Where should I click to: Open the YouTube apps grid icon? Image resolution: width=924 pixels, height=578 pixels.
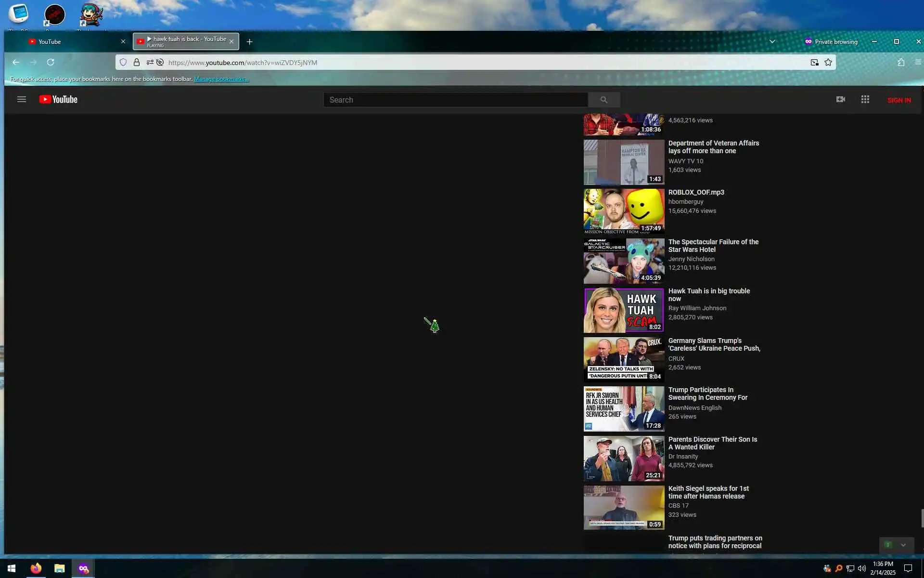coord(865,100)
